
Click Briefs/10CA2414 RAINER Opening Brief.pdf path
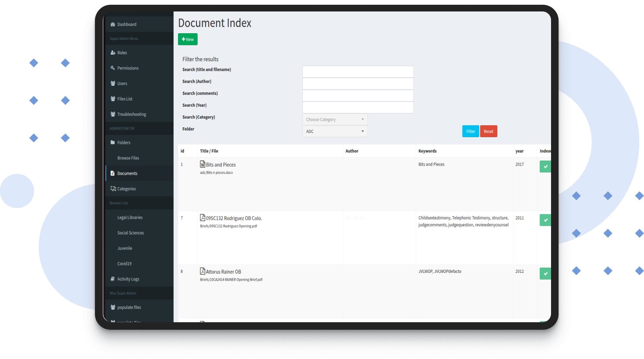[x=231, y=280]
